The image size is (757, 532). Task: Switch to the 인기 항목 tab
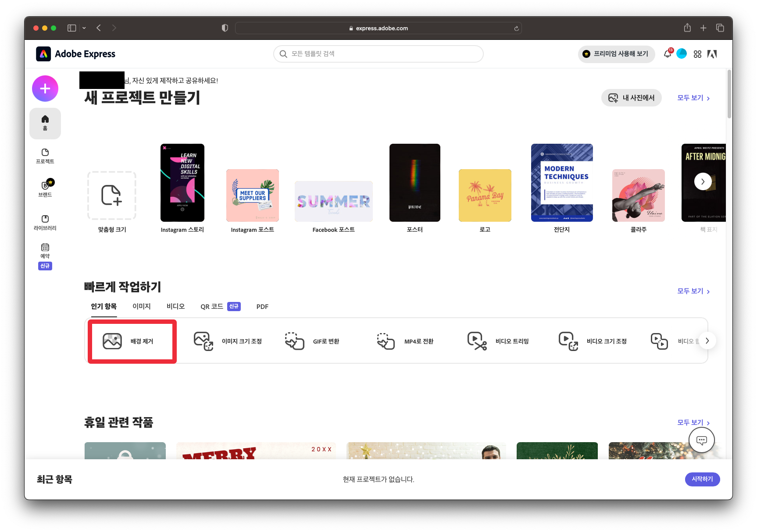(104, 306)
